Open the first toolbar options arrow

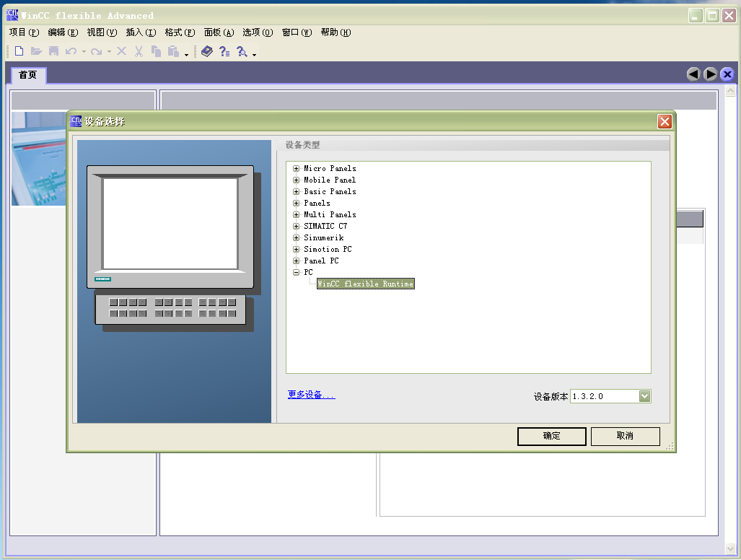coord(186,55)
